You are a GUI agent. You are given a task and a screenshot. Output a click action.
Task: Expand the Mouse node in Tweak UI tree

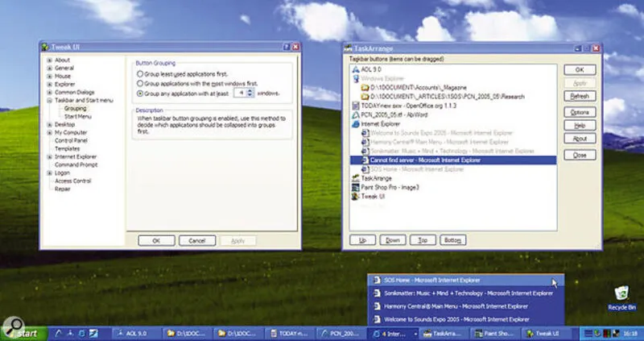[x=50, y=76]
